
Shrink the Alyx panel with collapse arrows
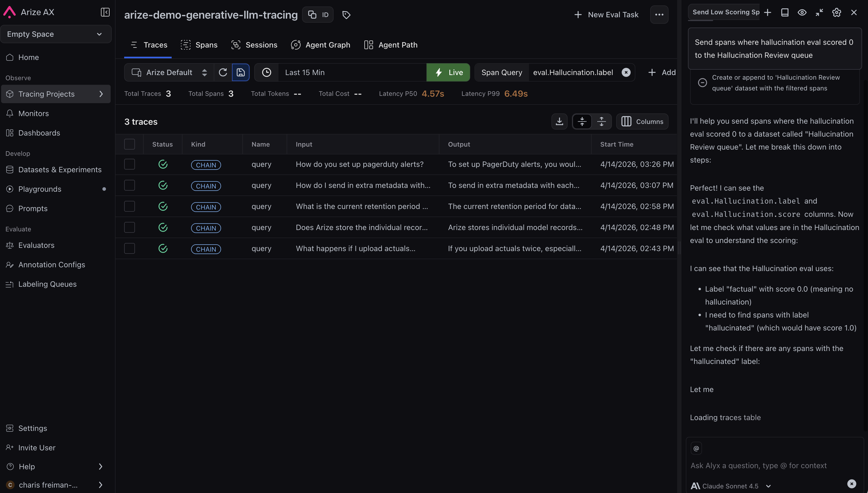[x=819, y=12]
